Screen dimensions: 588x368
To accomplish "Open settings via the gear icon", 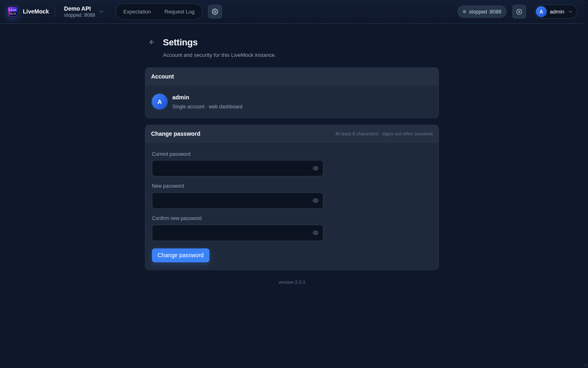I will [215, 11].
